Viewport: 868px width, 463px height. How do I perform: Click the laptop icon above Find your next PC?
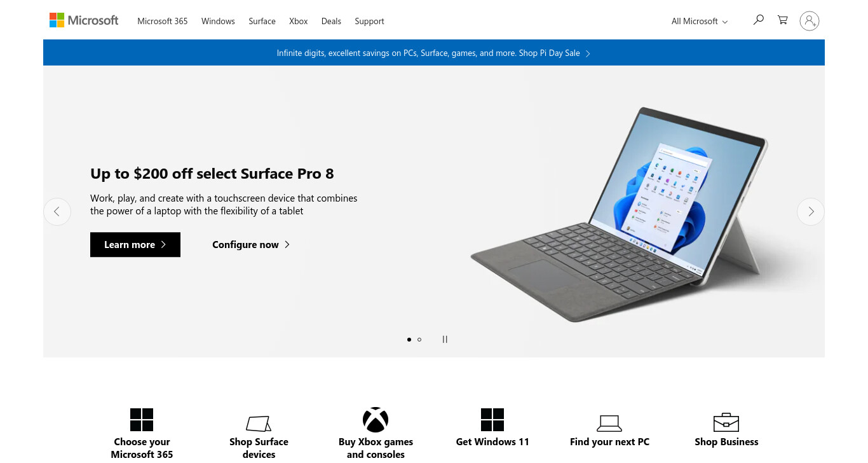609,424
